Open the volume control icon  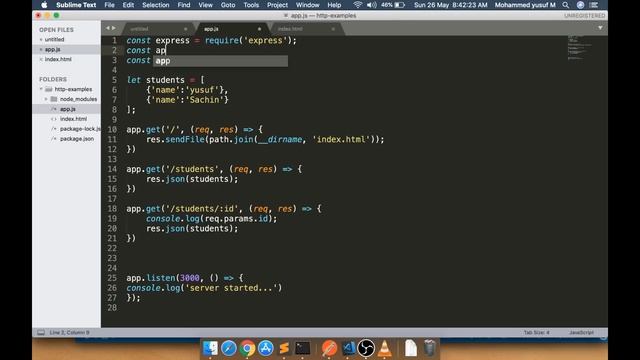tap(371, 5)
